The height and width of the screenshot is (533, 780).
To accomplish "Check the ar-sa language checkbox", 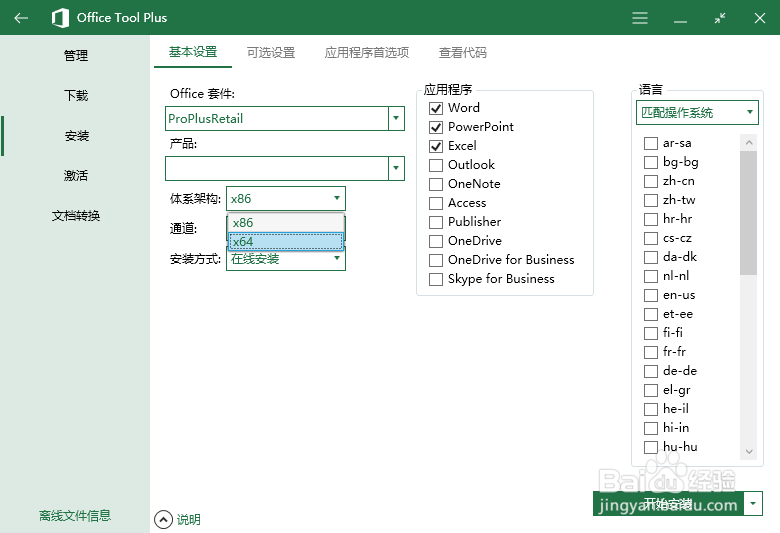I will 651,143.
